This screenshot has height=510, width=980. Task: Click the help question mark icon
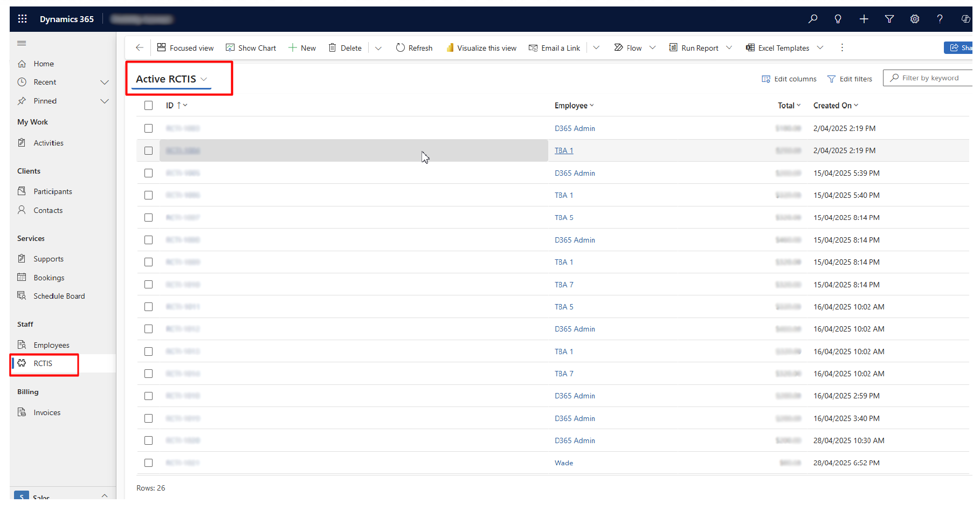940,19
